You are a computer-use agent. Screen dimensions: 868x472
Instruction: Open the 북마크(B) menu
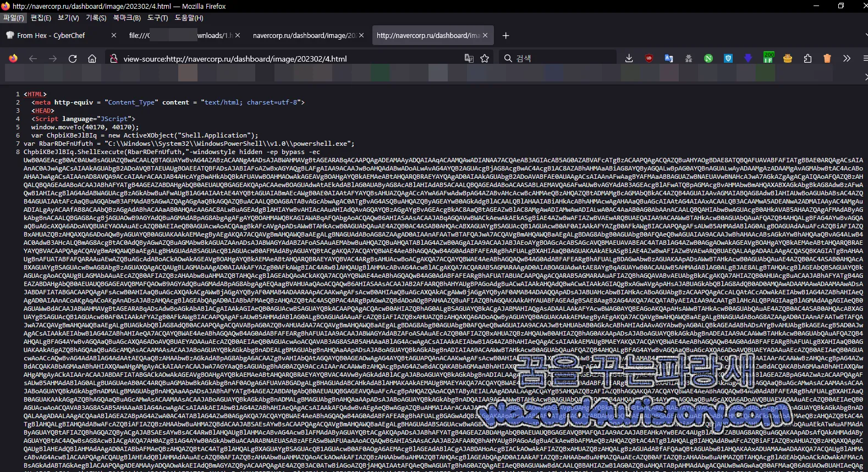tap(127, 18)
